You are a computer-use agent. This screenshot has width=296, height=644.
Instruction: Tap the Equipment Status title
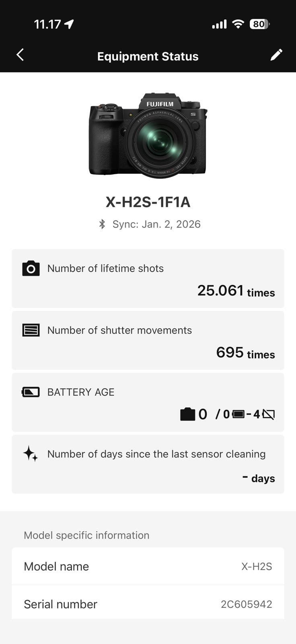coord(148,56)
